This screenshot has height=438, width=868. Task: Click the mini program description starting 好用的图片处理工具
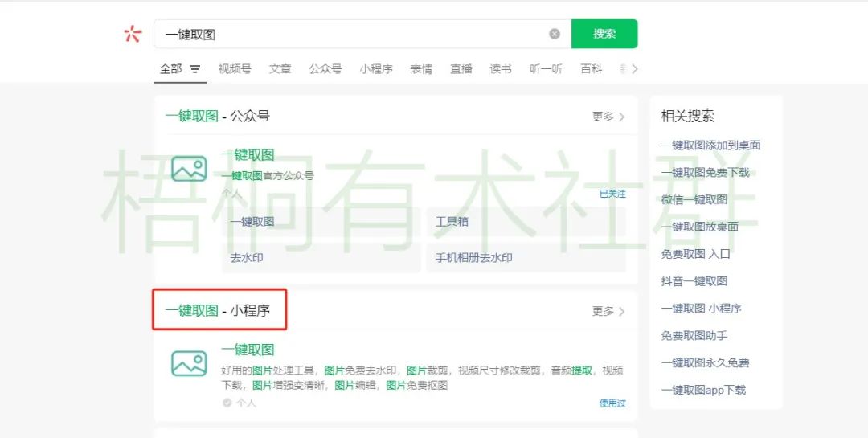[423, 378]
